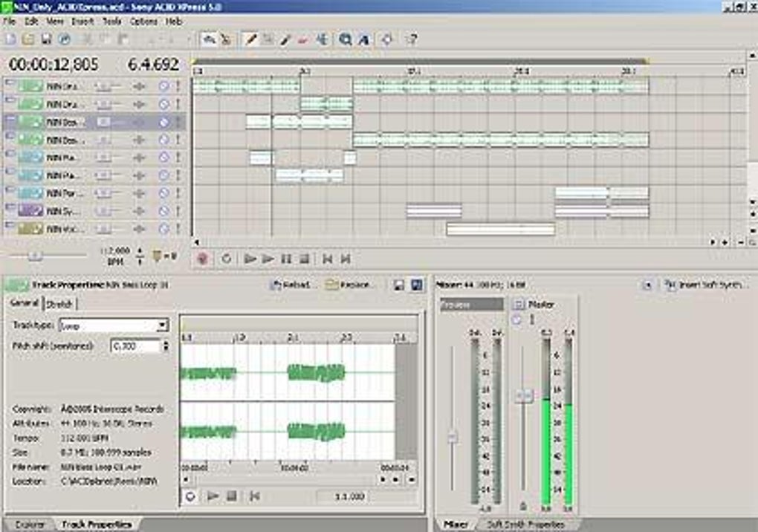Click the Pitch shift semitones spinner arrows
Image resolution: width=758 pixels, height=532 pixels.
point(165,346)
